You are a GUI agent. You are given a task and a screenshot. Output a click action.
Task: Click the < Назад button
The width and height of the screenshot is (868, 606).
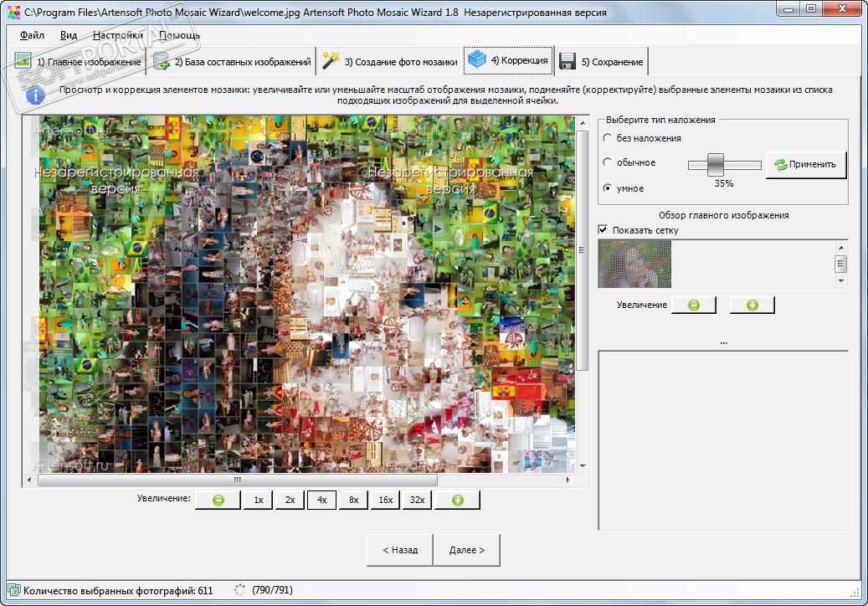point(399,550)
